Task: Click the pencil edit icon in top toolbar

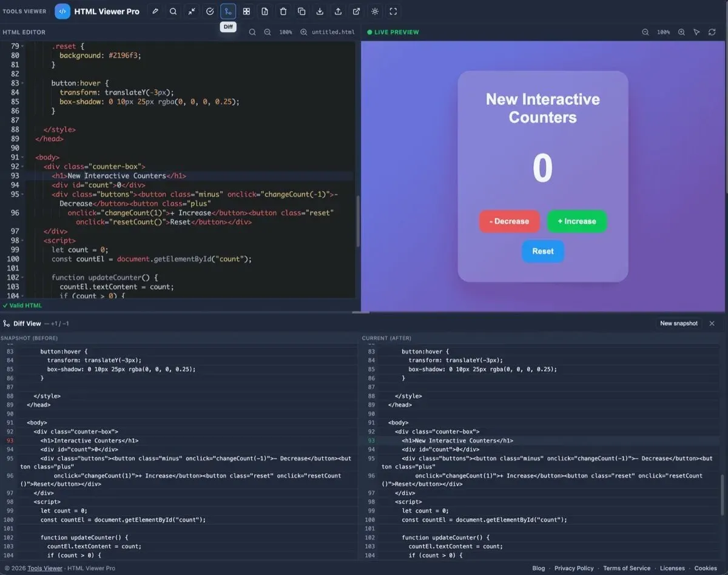Action: [x=155, y=12]
